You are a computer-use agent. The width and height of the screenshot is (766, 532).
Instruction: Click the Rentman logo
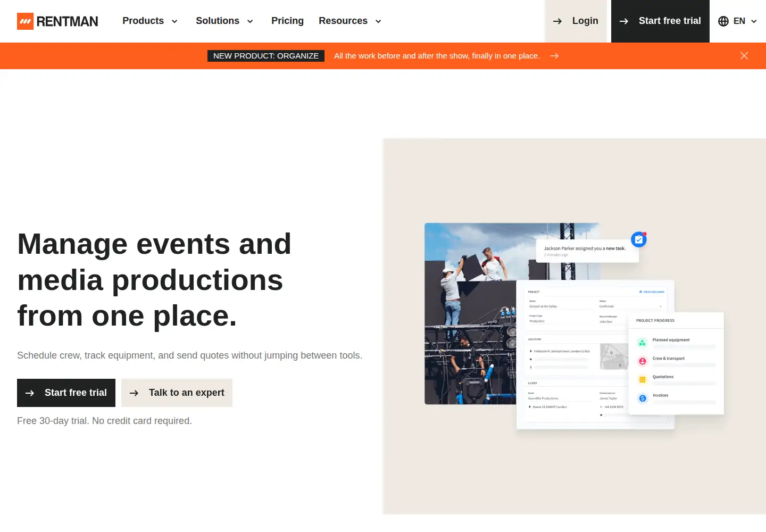[57, 21]
